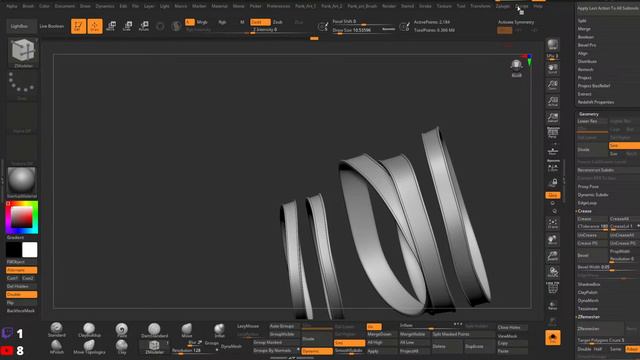Toggle the Zsub mode
640x360 pixels.
point(278,22)
